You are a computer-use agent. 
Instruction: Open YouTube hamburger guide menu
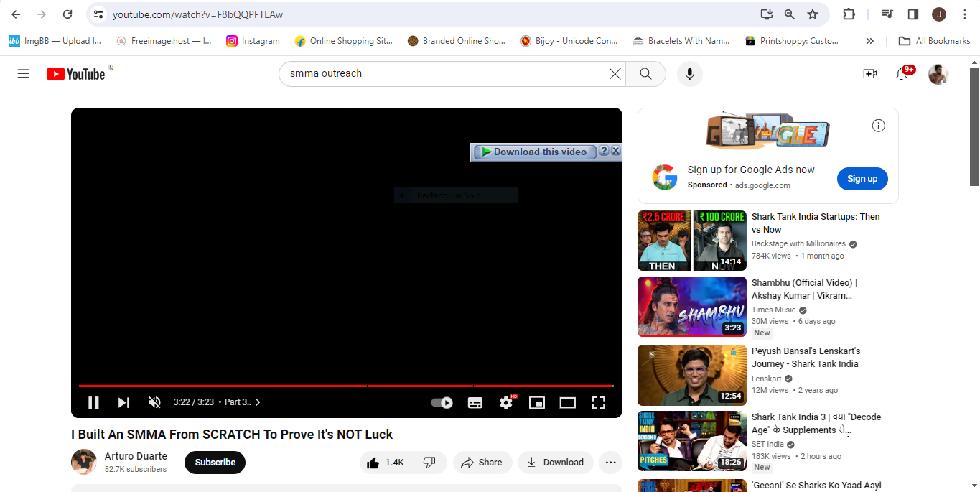[24, 73]
